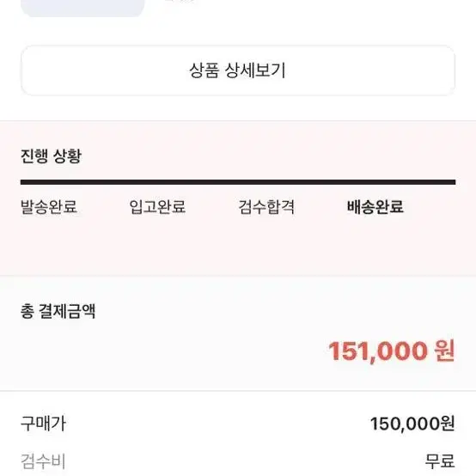Click the red 151,000 원 total amount
This screenshot has width=476, height=476.
tap(391, 351)
